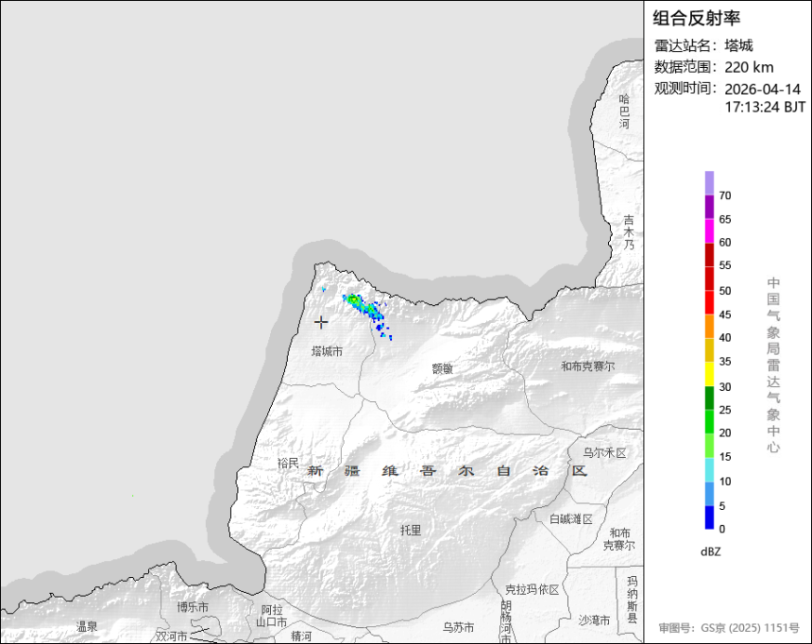Click the 裕民 map label
Viewport: 812px width, 644px height.
pyautogui.click(x=288, y=464)
